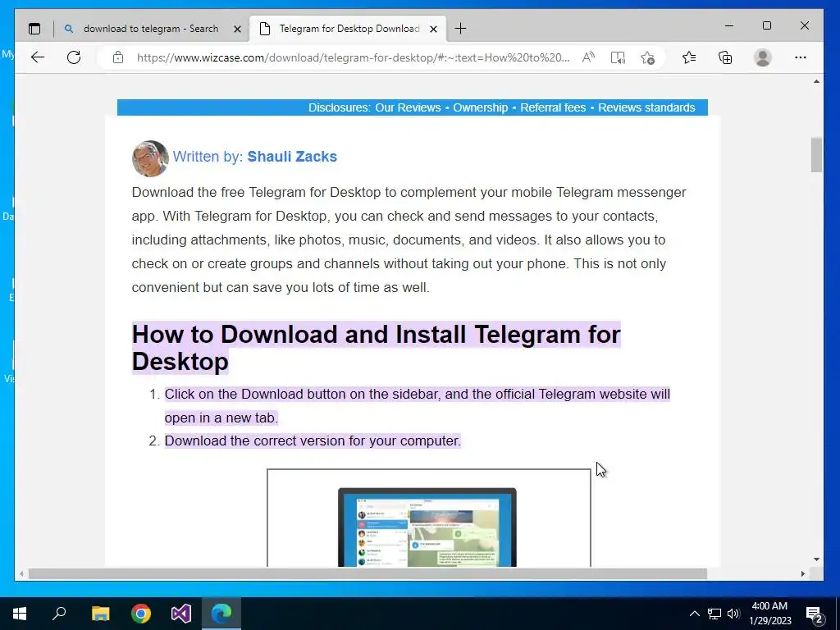Launch Google Chrome from taskbar
The width and height of the screenshot is (840, 630).
click(141, 614)
